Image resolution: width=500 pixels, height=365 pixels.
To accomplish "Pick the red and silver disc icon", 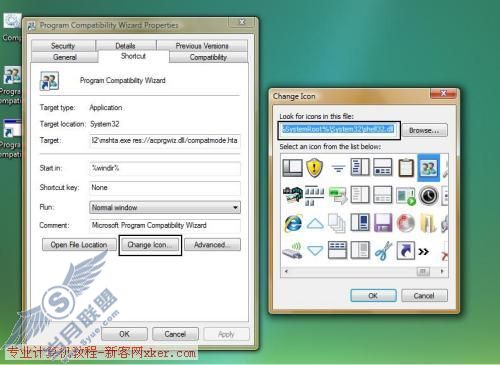I will 406,223.
